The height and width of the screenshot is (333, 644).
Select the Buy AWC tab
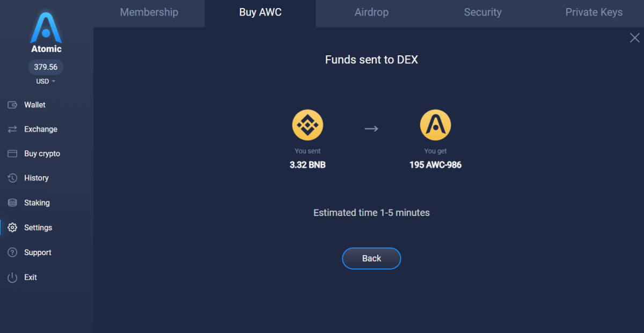(260, 12)
